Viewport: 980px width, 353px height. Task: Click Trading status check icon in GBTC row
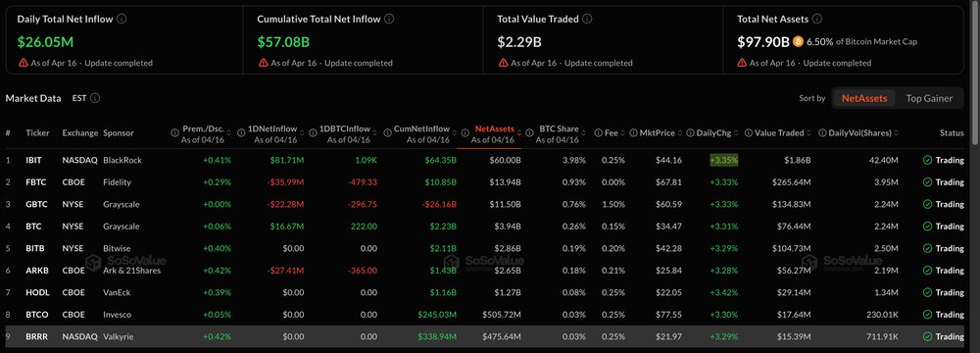pyautogui.click(x=927, y=204)
